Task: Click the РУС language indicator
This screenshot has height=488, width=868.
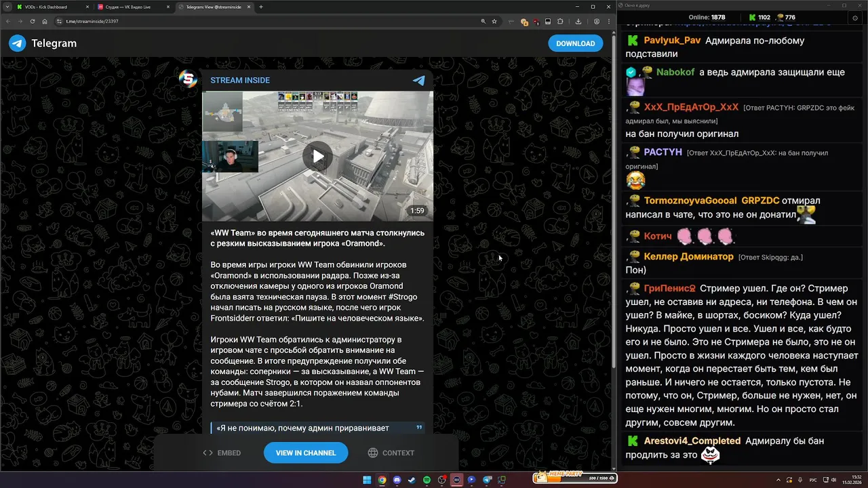Action: [812, 480]
